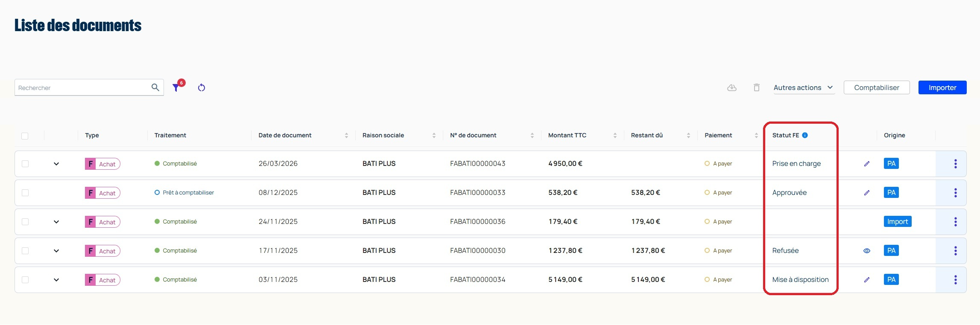980x325 pixels.
Task: Click the refresh circular arrow icon
Action: (x=202, y=87)
